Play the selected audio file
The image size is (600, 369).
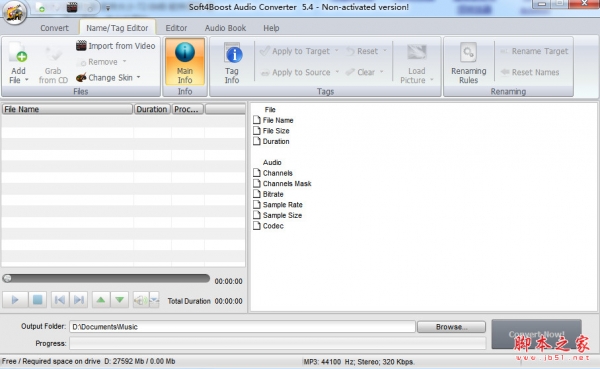(x=15, y=300)
